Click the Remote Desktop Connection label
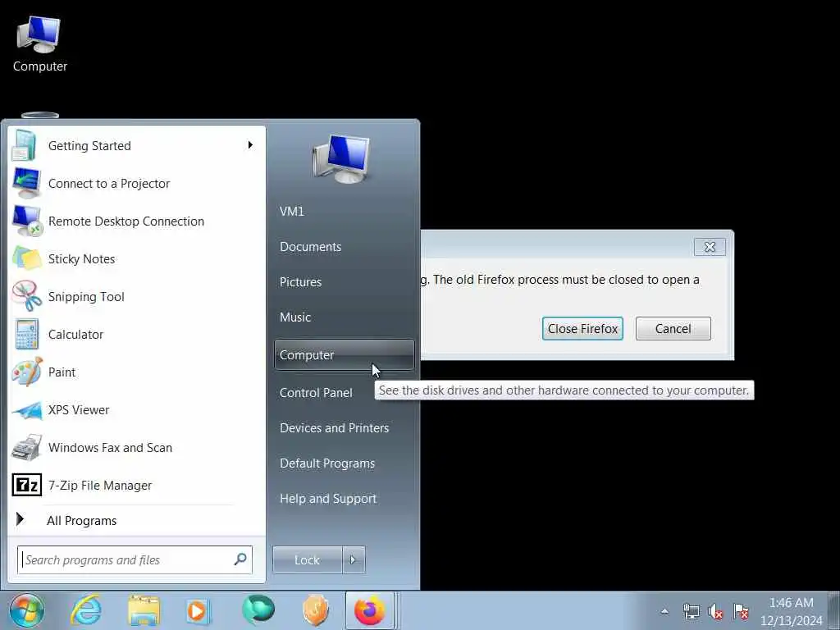 (x=126, y=221)
